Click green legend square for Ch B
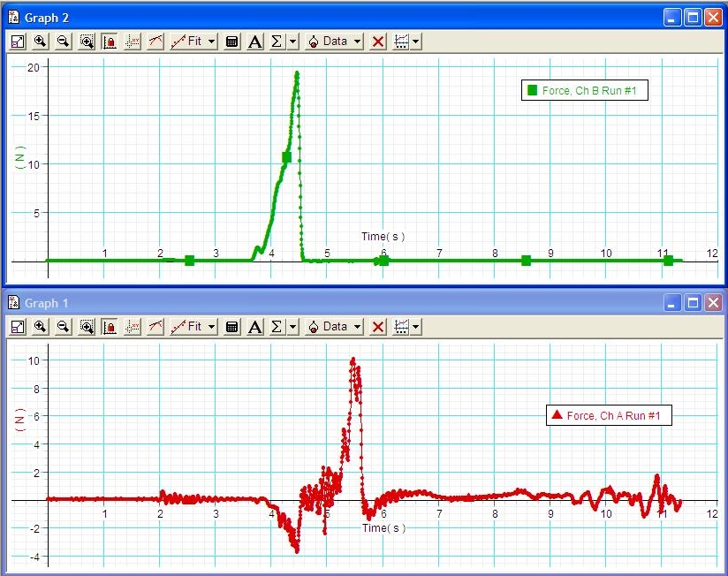Image resolution: width=728 pixels, height=576 pixels. click(533, 90)
